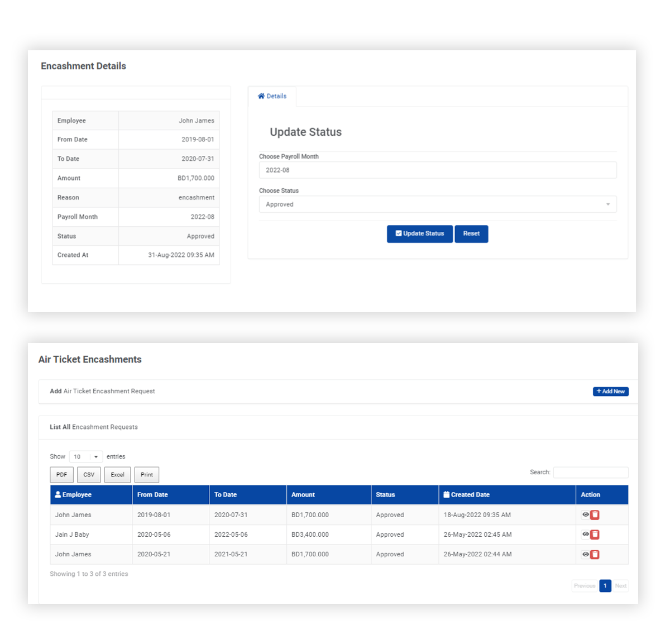Export the encashment list as PDF
670x644 pixels.
point(61,474)
